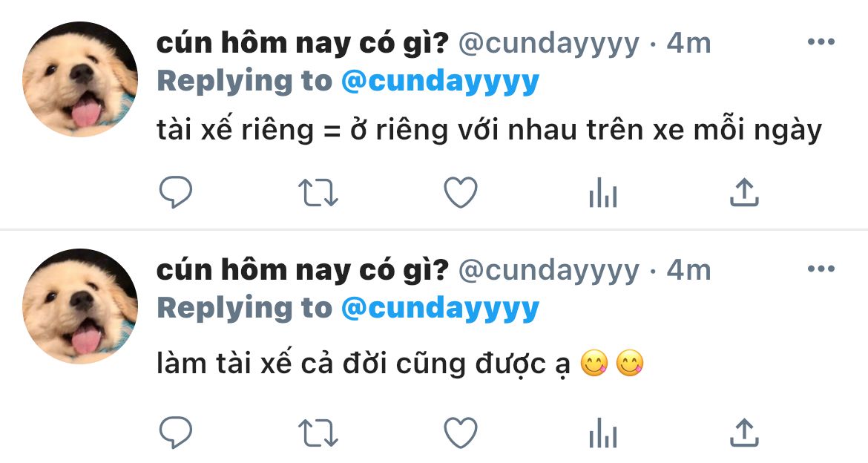Retweet the first tweet
This screenshot has width=868, height=463.
(318, 193)
